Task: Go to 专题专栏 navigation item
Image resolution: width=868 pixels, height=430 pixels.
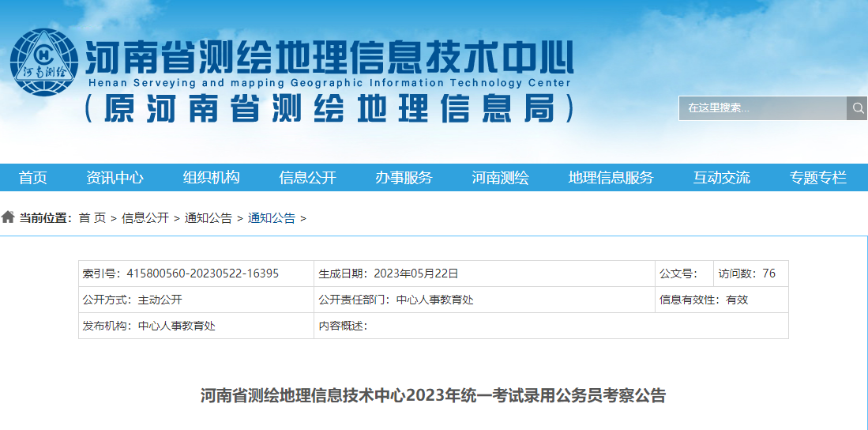Action: point(818,178)
